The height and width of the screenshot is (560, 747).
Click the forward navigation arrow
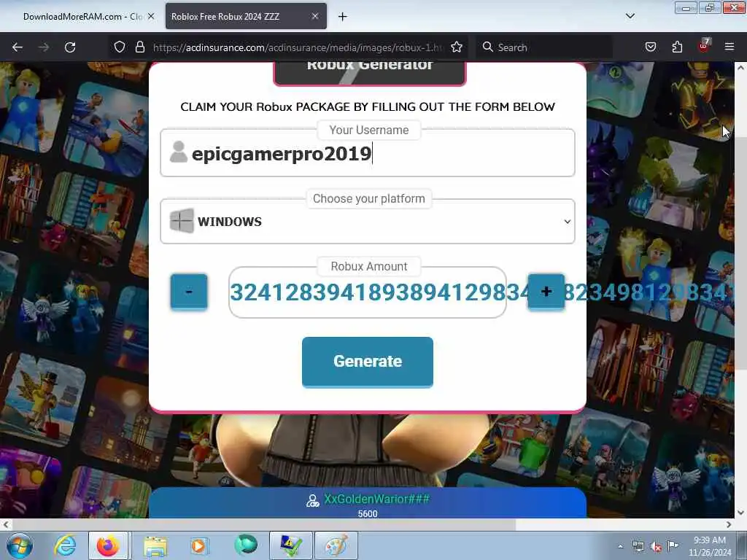(x=43, y=47)
